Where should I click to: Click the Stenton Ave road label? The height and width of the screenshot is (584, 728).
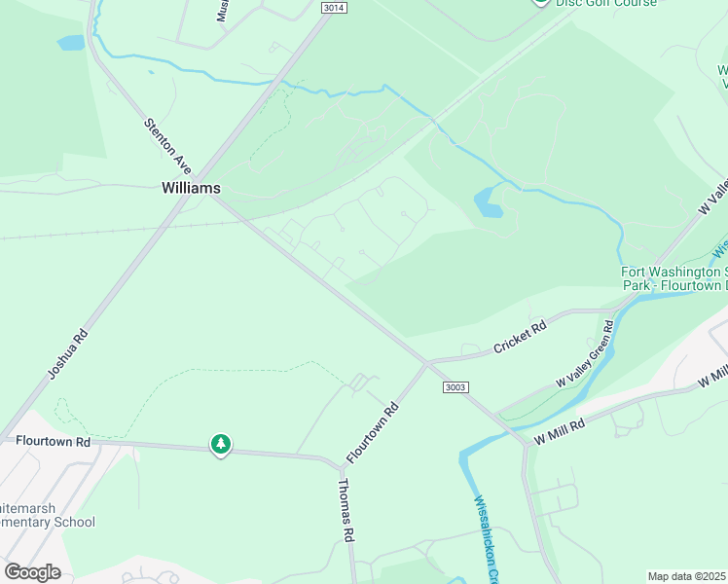pyautogui.click(x=167, y=146)
